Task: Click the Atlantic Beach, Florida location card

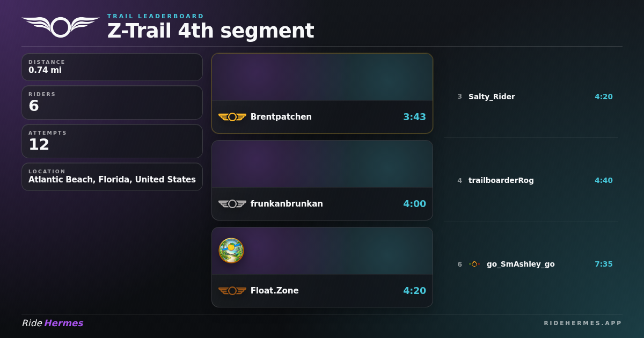Action: pos(112,177)
